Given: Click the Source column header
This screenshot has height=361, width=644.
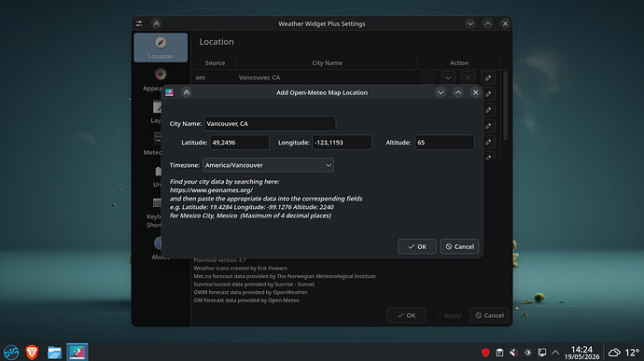Looking at the screenshot, I should coord(215,62).
